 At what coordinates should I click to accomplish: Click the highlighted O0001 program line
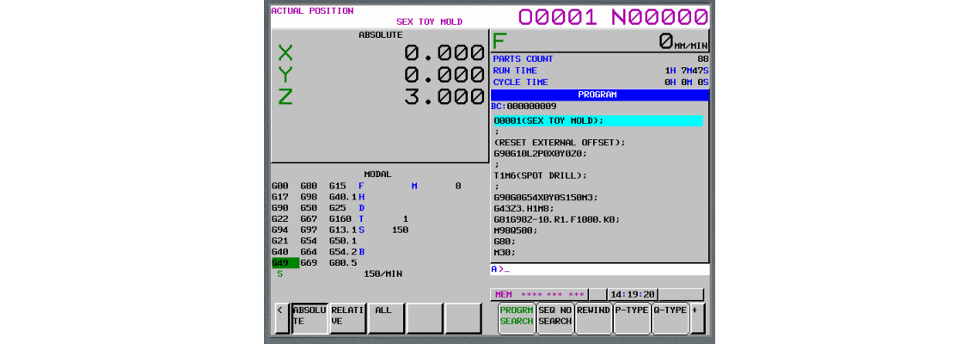pos(598,120)
